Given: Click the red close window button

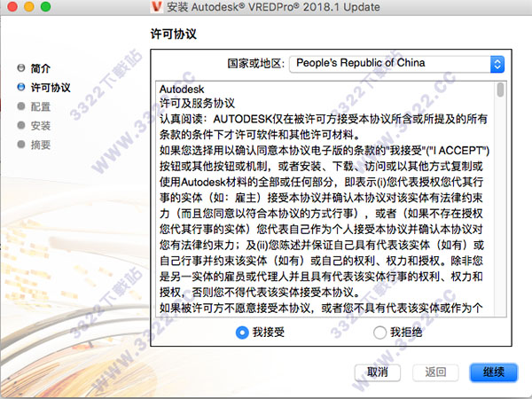Looking at the screenshot, I should click(12, 6).
